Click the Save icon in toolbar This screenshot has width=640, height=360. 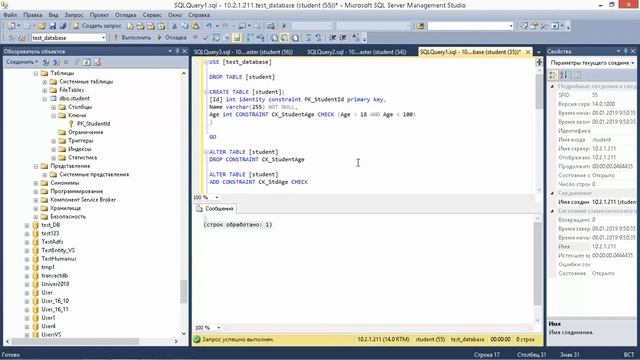[x=53, y=26]
